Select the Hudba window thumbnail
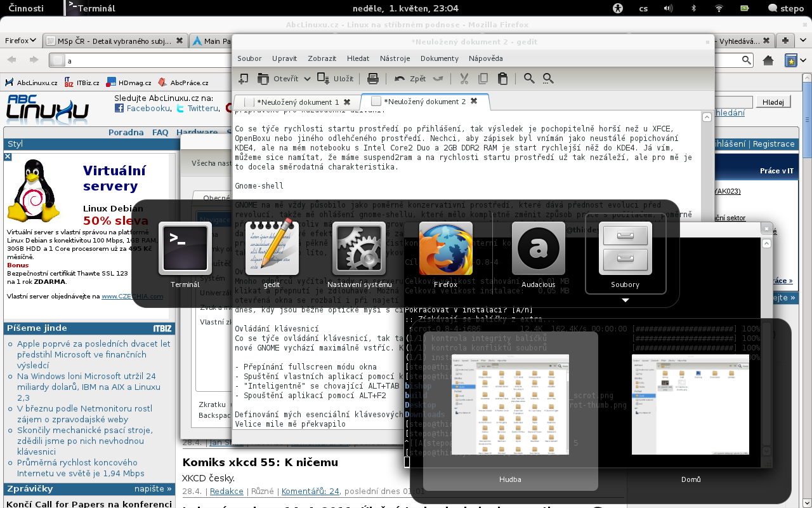The width and height of the screenshot is (812, 508). click(x=510, y=411)
